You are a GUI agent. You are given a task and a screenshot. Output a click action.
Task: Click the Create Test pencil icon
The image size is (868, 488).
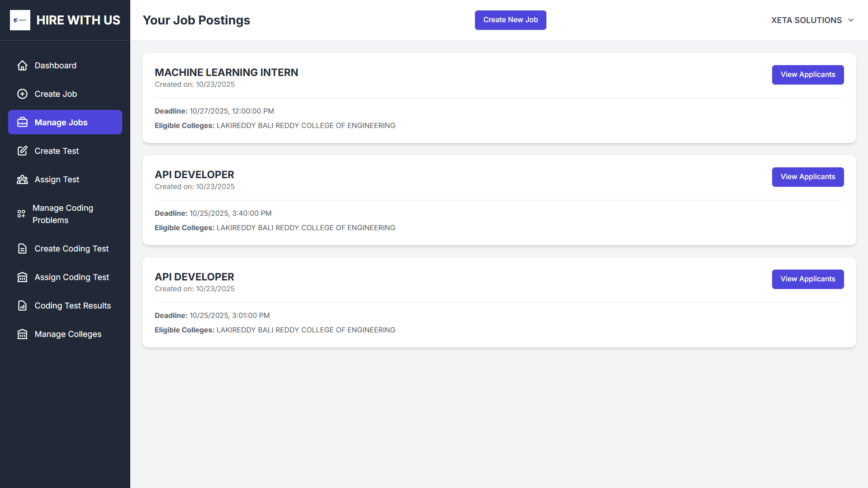(x=23, y=151)
